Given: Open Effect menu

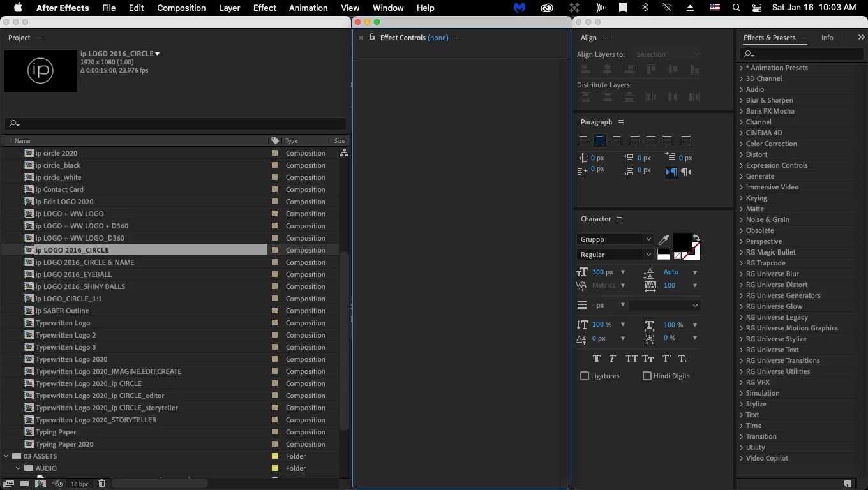Looking at the screenshot, I should coord(264,8).
